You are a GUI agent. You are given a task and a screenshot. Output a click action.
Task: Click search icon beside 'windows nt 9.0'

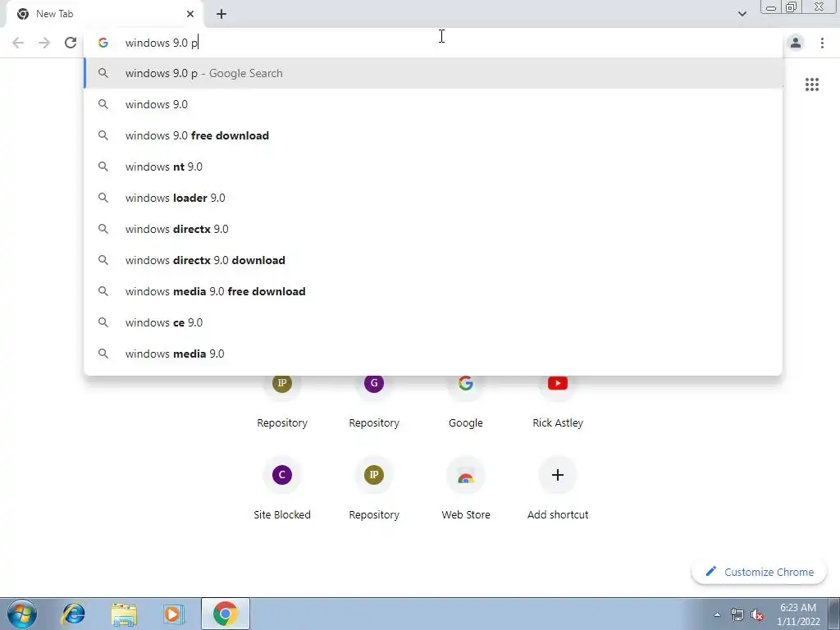tap(103, 167)
